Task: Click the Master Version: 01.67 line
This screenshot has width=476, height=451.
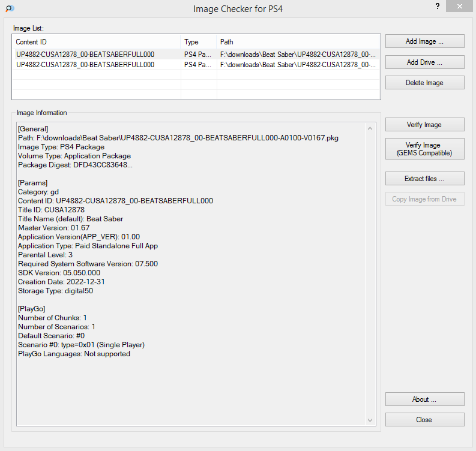Action: pyautogui.click(x=54, y=228)
